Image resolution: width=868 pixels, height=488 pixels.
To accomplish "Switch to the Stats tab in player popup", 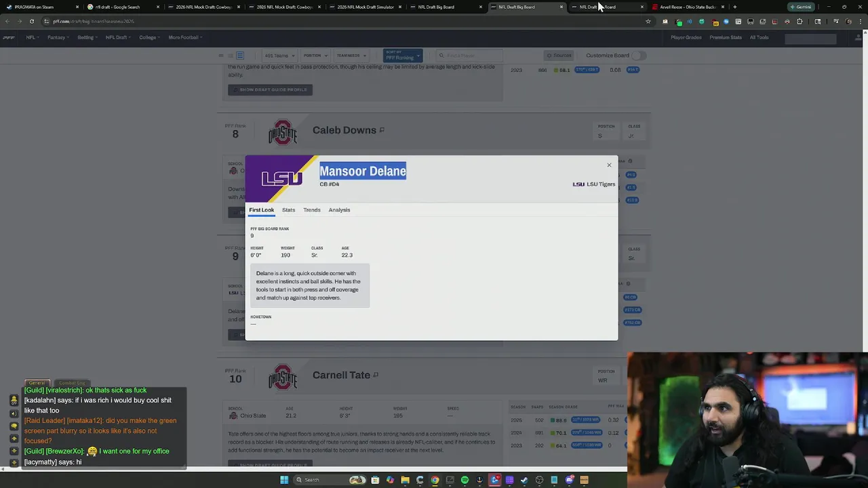I will (288, 210).
